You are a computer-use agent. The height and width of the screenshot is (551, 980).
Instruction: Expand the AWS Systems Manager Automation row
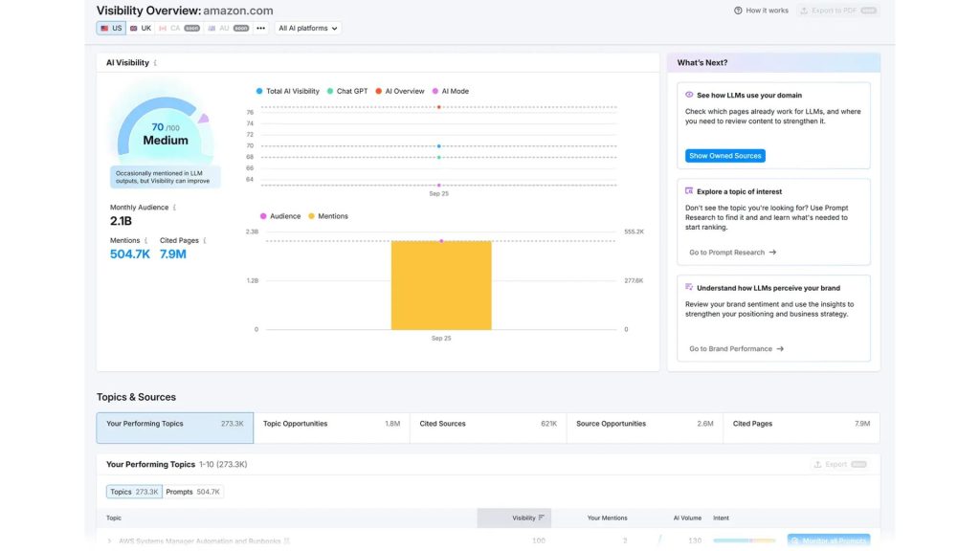click(110, 541)
